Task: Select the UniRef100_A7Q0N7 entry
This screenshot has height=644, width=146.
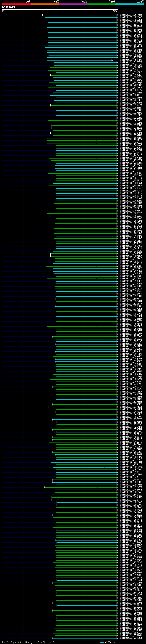Action: click(x=131, y=58)
